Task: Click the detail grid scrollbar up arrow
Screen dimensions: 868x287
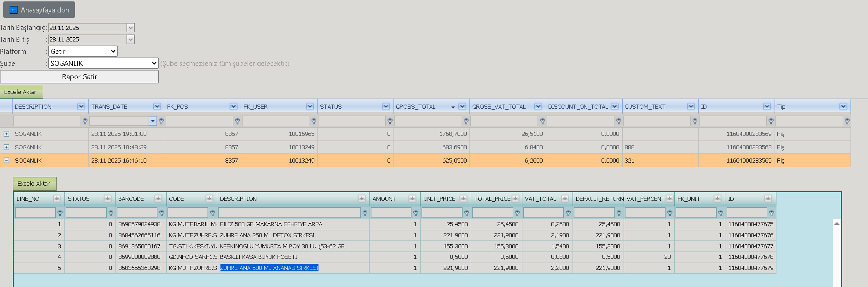Action: 837,223
